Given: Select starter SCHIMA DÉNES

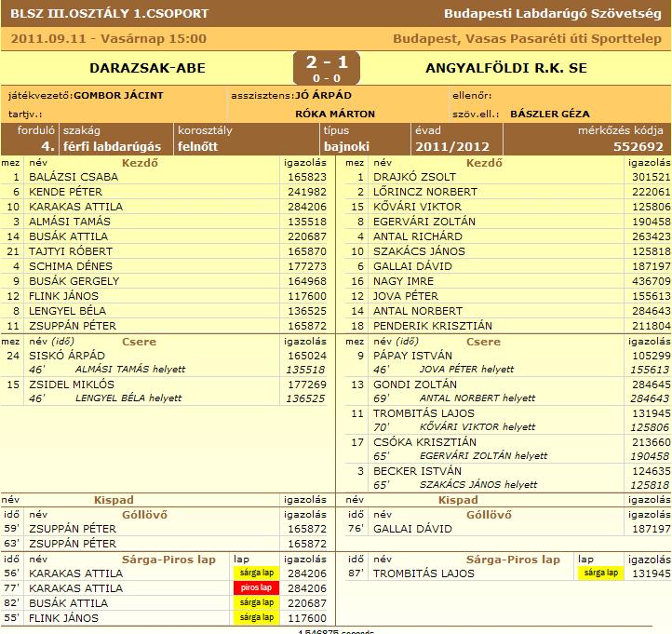Looking at the screenshot, I should 71,266.
